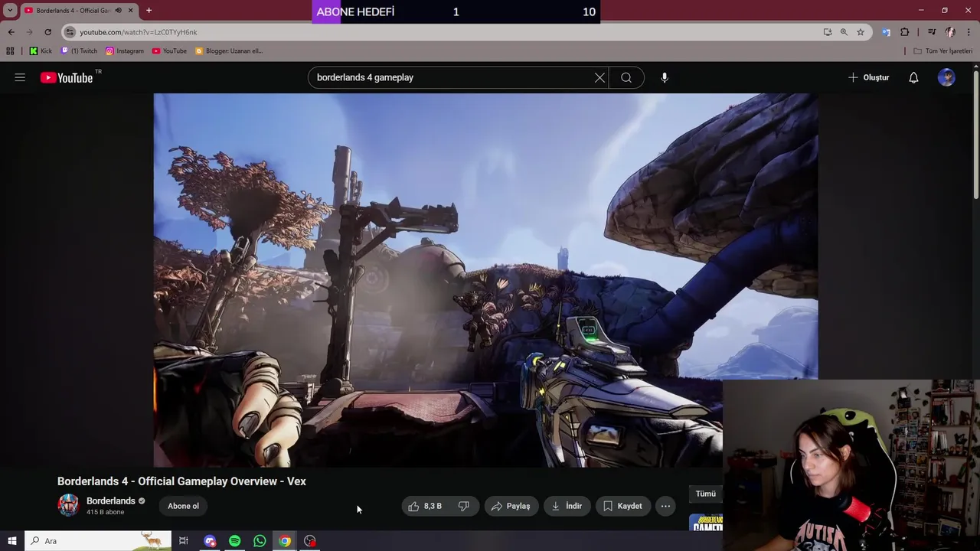Save the video with Kaydet
Image resolution: width=980 pixels, height=551 pixels.
point(622,506)
